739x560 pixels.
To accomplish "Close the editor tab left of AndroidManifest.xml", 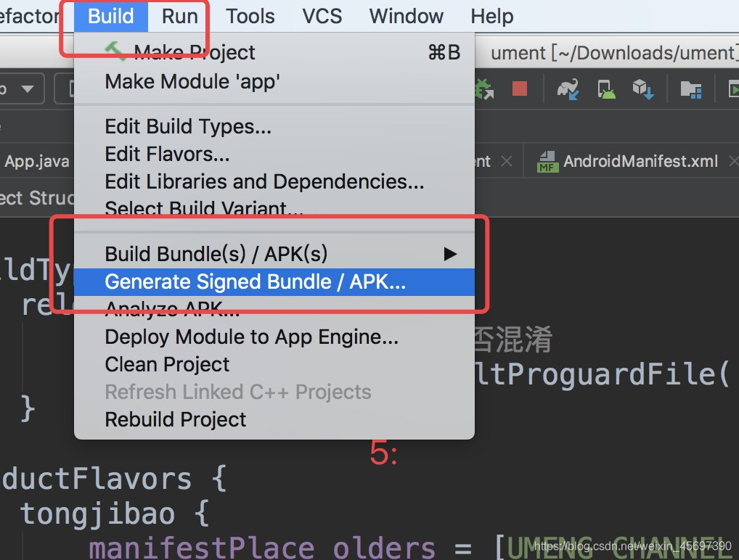I will point(507,162).
